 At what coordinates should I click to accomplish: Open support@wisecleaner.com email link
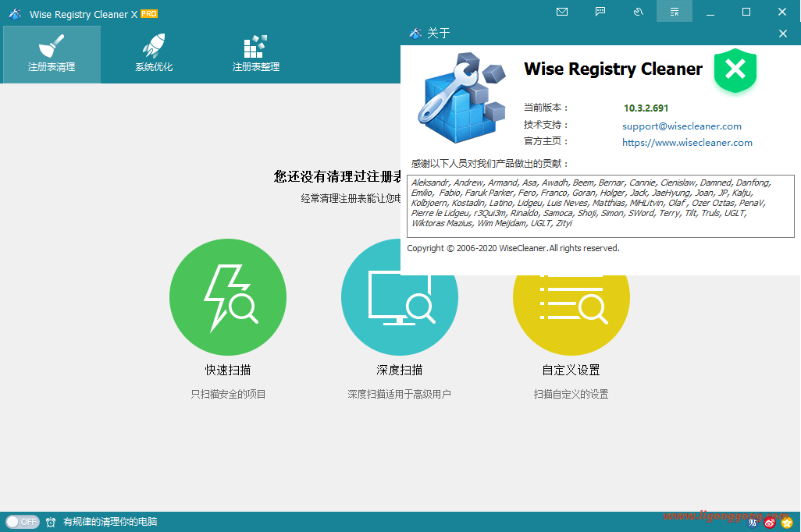pos(682,126)
